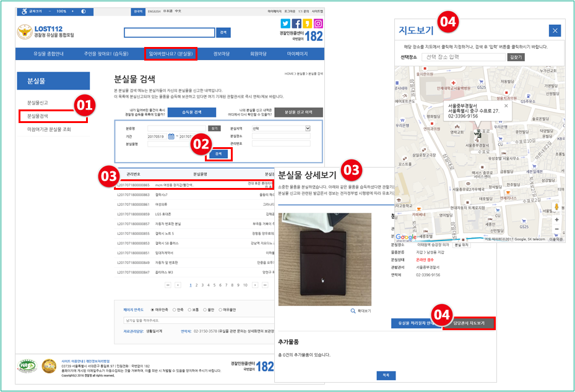This screenshot has height=392, width=575.
Task: Click the 찾기 button next to 분류명
Action: pos(215,129)
